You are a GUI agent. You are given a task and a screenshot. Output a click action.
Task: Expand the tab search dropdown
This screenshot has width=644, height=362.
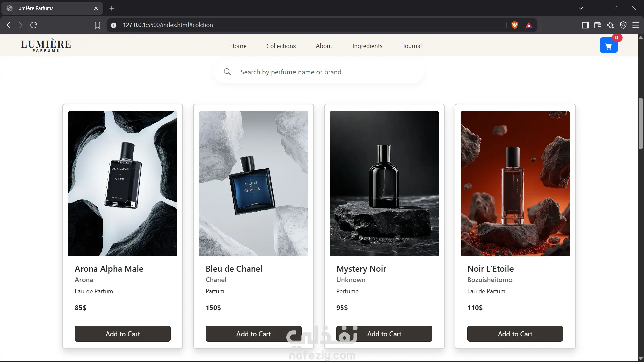(x=581, y=8)
